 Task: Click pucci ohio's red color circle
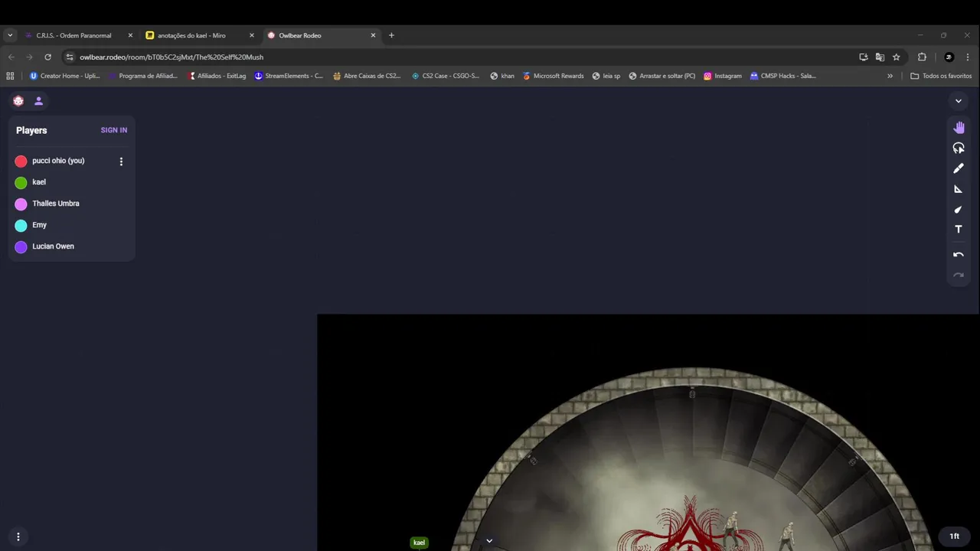click(21, 161)
